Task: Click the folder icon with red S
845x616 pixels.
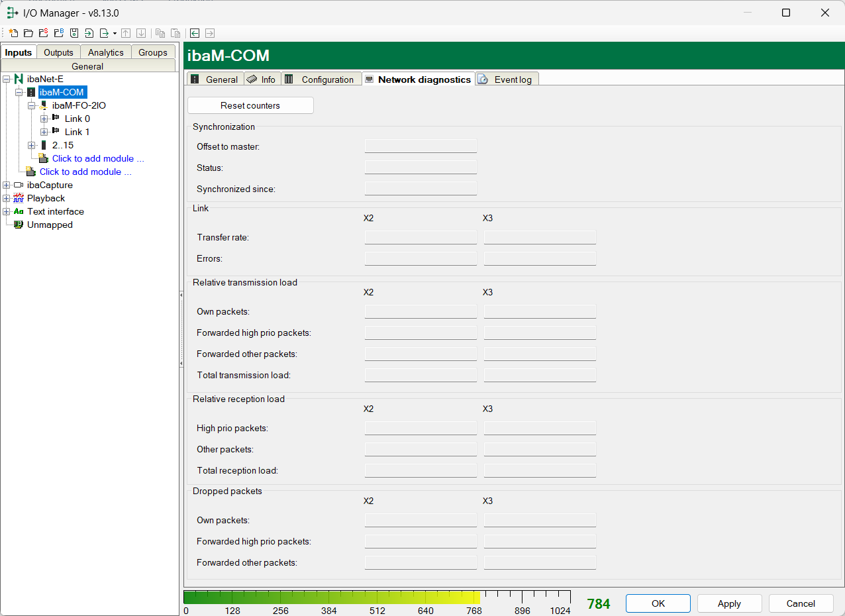Action: 44,33
